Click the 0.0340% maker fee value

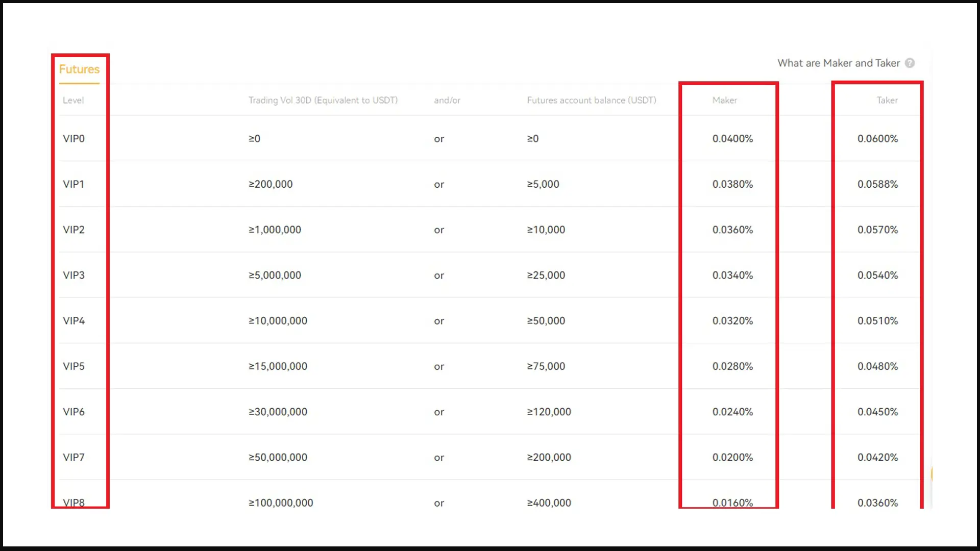point(732,275)
